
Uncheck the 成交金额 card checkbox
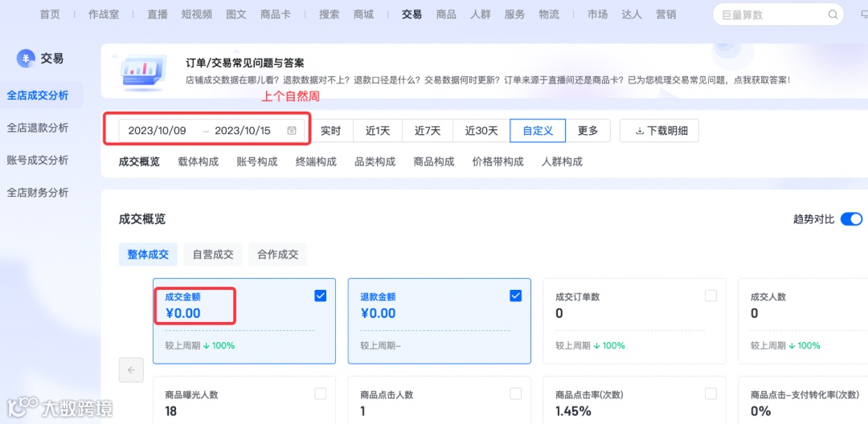pyautogui.click(x=320, y=296)
